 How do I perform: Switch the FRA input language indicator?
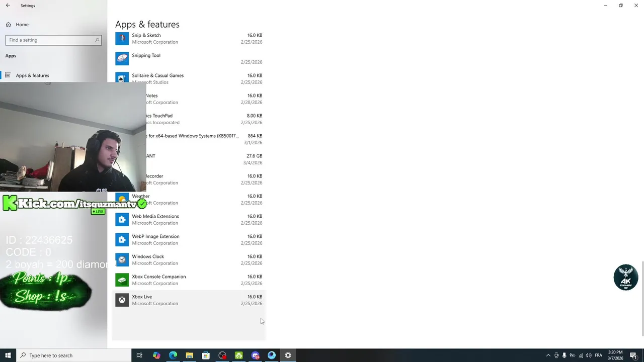click(x=598, y=355)
